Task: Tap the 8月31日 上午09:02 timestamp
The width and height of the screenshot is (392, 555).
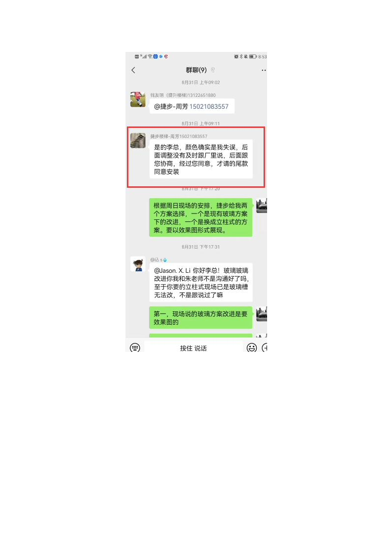Action: click(201, 83)
